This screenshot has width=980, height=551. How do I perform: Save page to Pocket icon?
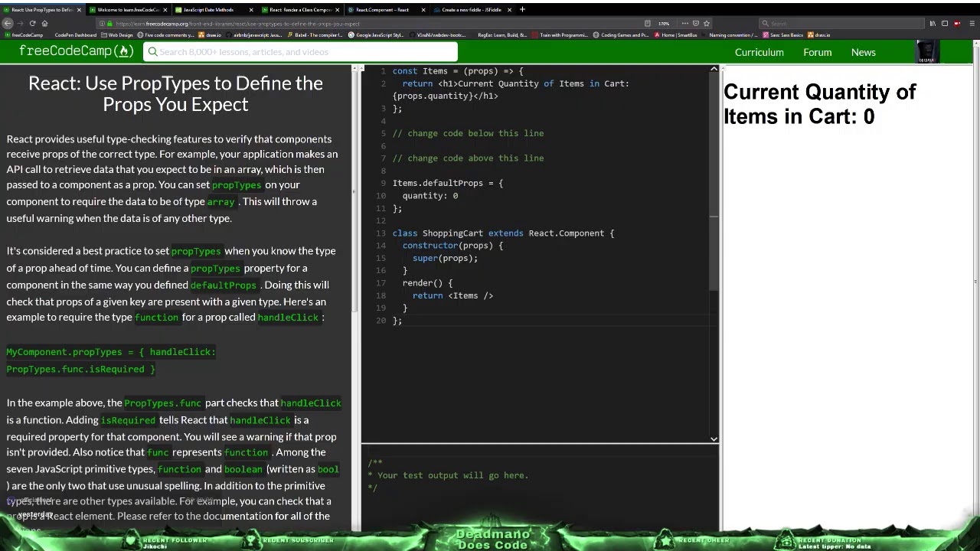click(695, 24)
